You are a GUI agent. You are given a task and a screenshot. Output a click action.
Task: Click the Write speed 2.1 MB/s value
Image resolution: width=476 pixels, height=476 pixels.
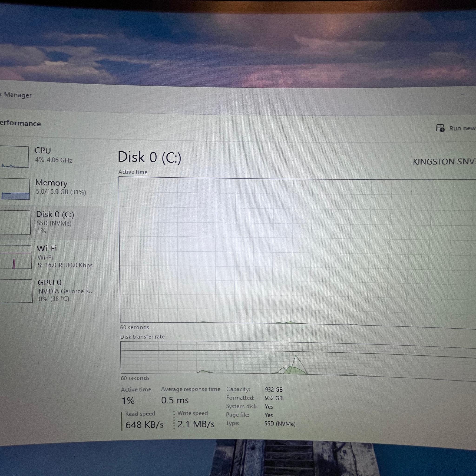(x=196, y=424)
